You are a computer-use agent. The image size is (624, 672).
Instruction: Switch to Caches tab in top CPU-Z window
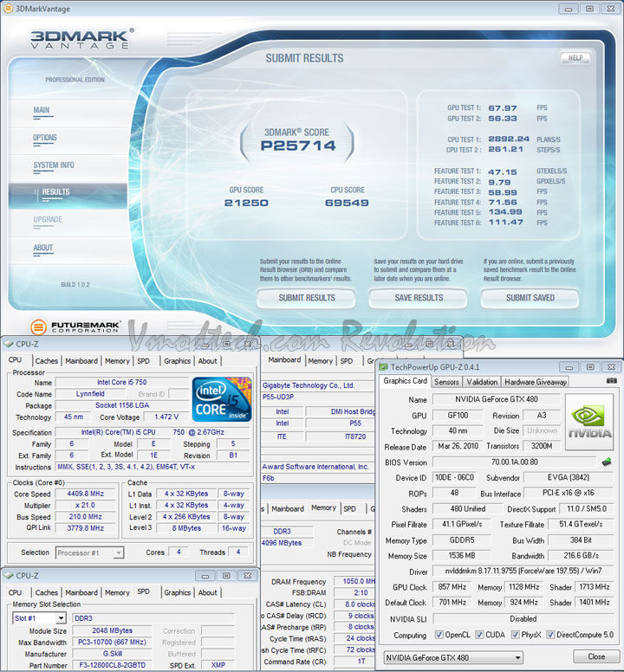coord(46,361)
